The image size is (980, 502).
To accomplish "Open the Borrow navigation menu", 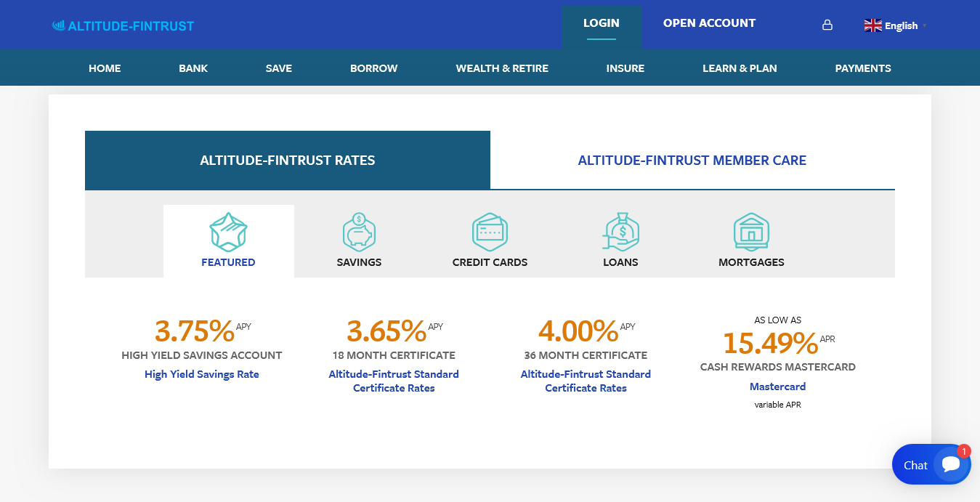I will pyautogui.click(x=373, y=68).
